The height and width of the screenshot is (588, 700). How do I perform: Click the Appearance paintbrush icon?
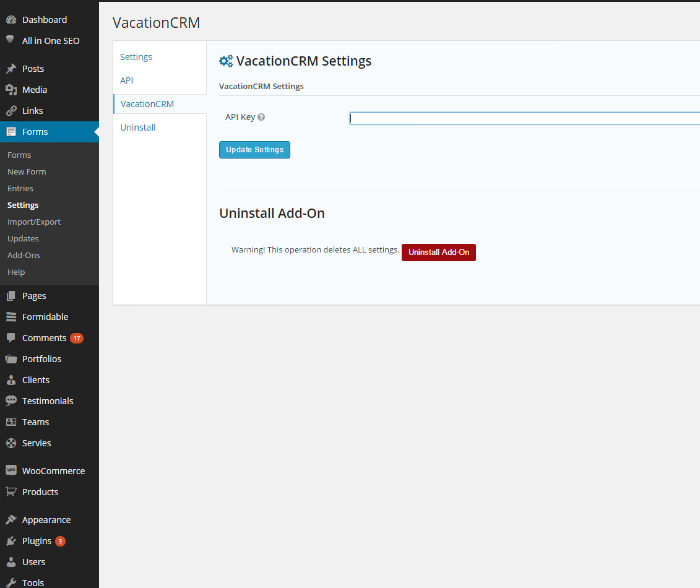[x=11, y=520]
